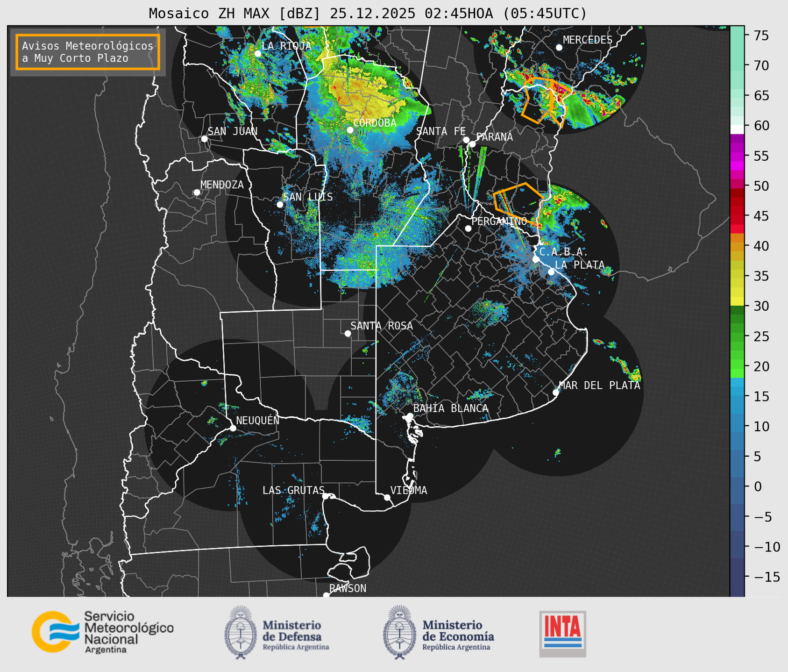Click the LA PLATA city marker dot
Image resolution: width=788 pixels, height=672 pixels.
pos(551,272)
